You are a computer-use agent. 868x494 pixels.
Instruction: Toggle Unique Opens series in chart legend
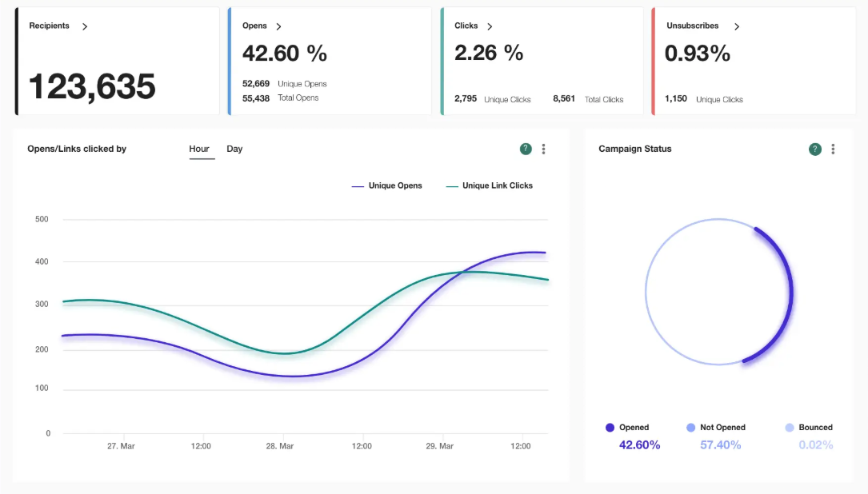[387, 185]
